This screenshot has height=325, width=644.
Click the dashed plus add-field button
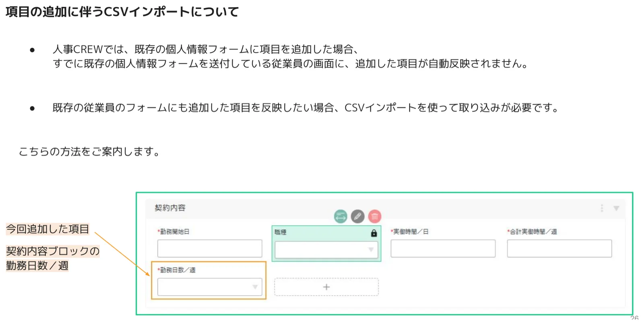pos(326,287)
